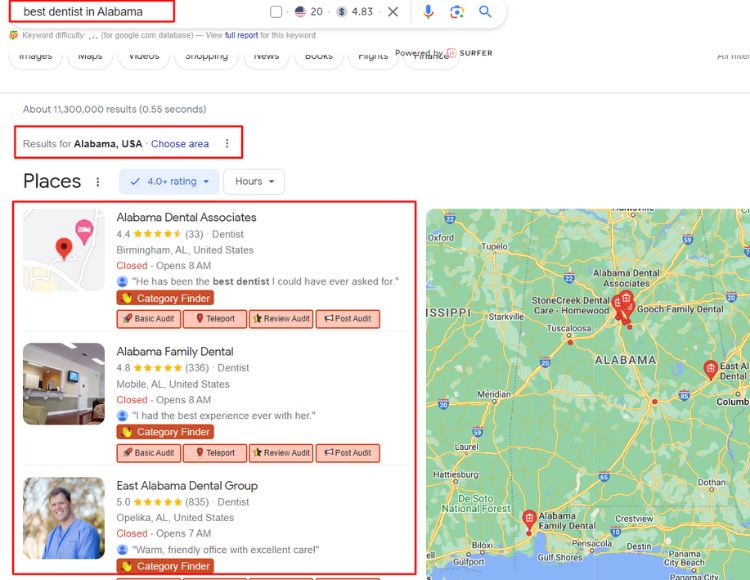The width and height of the screenshot is (750, 580).
Task: Click Category Finder under Alabama Dental Associates
Action: pos(165,298)
